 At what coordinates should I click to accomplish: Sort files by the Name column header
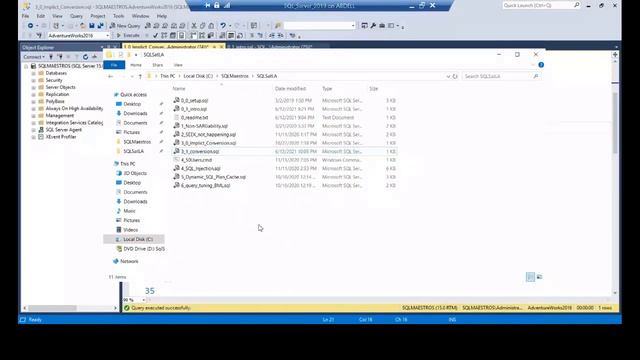(x=179, y=89)
